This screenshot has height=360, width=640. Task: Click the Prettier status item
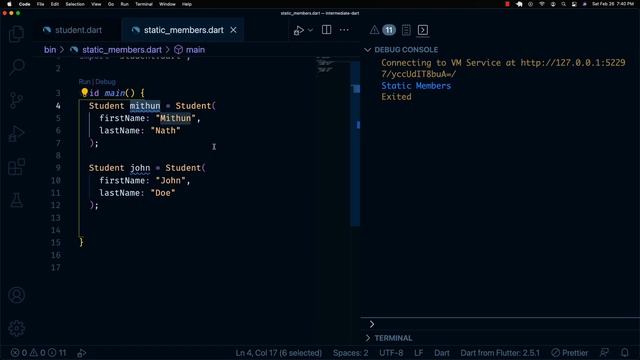click(x=570, y=353)
